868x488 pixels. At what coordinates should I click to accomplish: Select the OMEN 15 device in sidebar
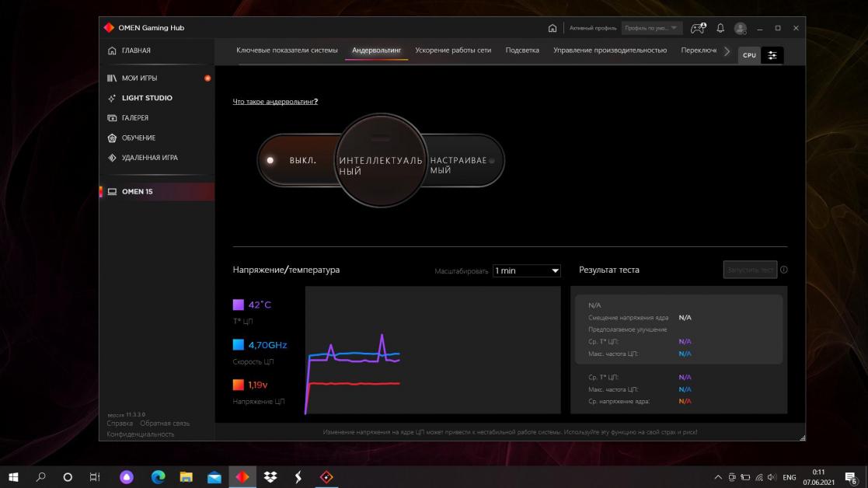pos(157,191)
